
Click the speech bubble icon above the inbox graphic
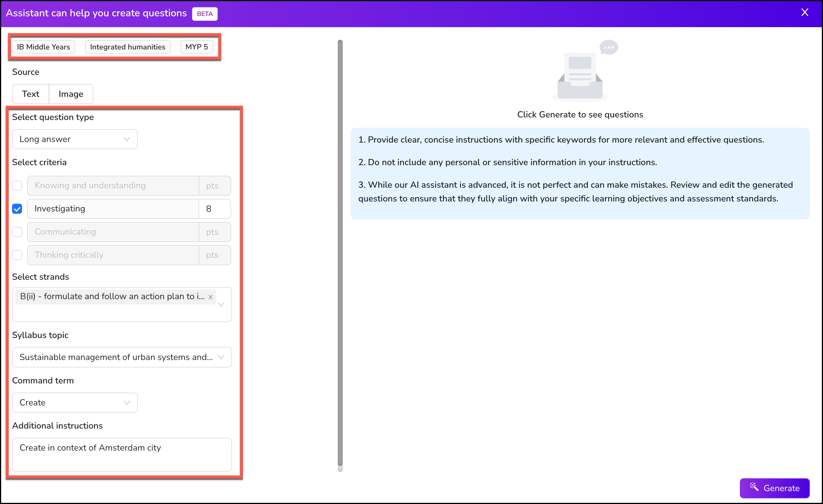pos(609,47)
